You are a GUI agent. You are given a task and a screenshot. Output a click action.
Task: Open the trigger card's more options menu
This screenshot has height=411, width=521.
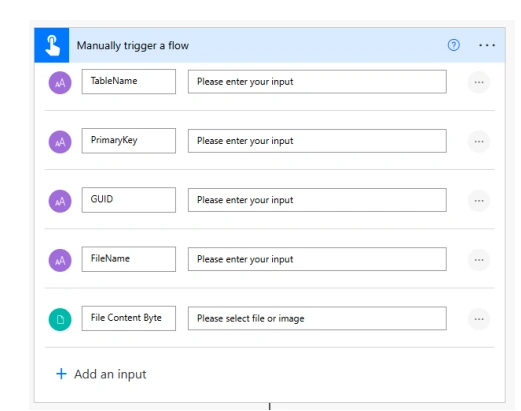(x=487, y=45)
